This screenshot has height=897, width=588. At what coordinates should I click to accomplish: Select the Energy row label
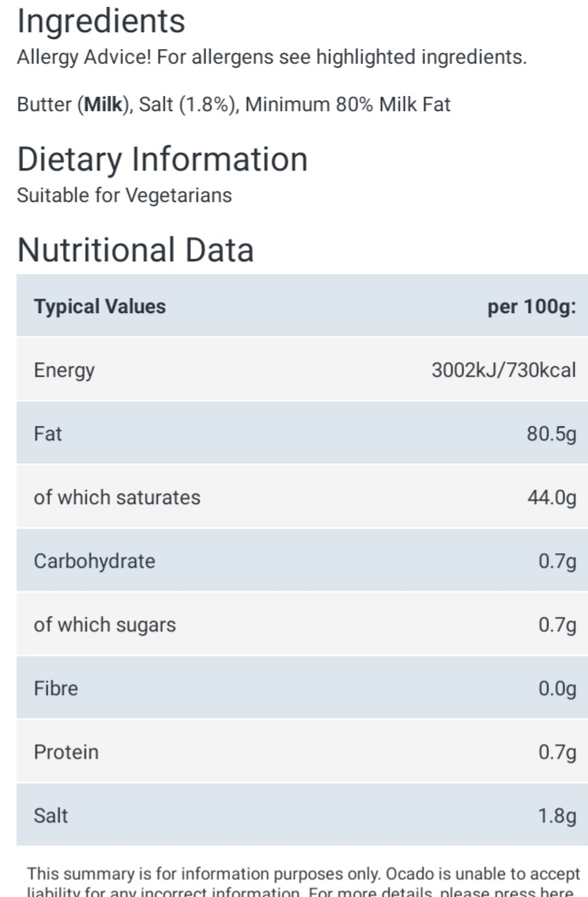point(64,370)
